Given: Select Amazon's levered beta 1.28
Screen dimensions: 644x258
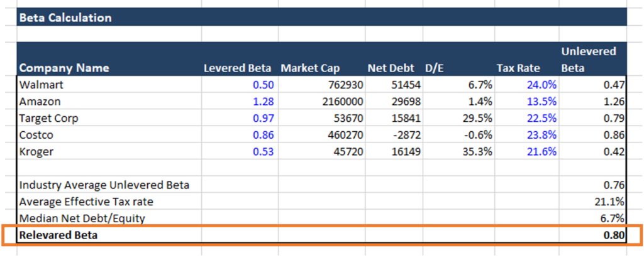Looking at the screenshot, I should point(240,102).
